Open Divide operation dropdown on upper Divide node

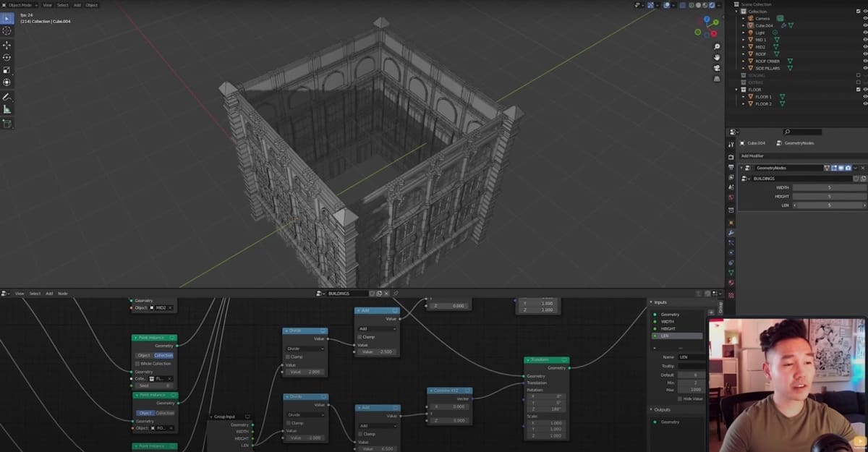pos(305,349)
